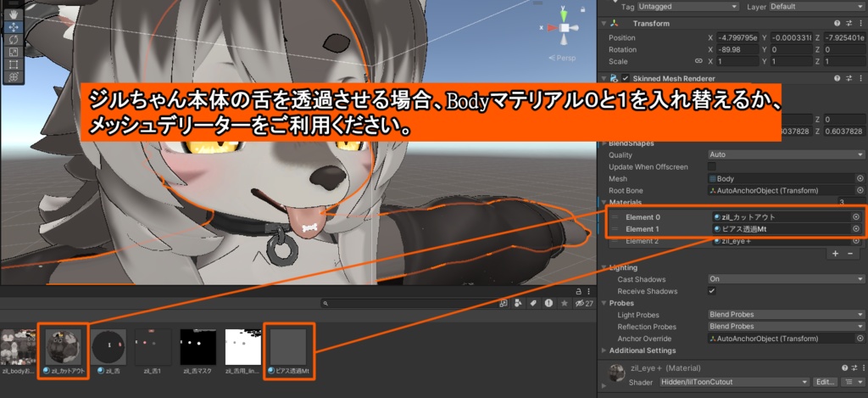Click the Rotation X field showing -89.98
868x398 pixels.
(737, 49)
